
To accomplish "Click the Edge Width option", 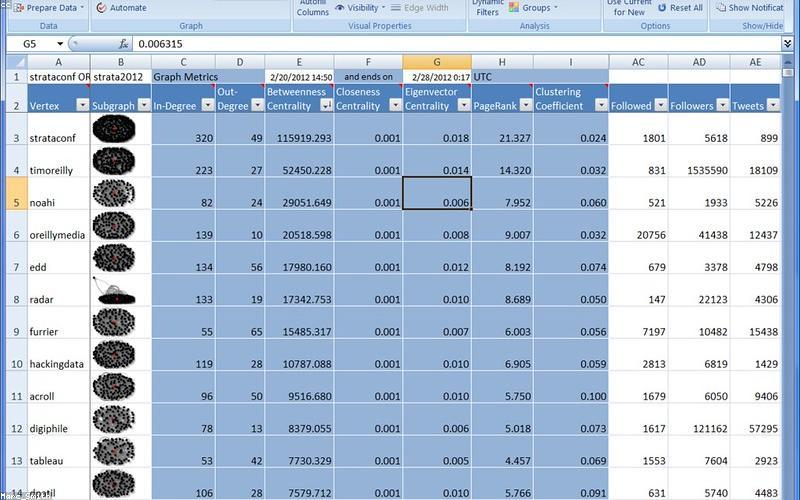I will point(420,8).
